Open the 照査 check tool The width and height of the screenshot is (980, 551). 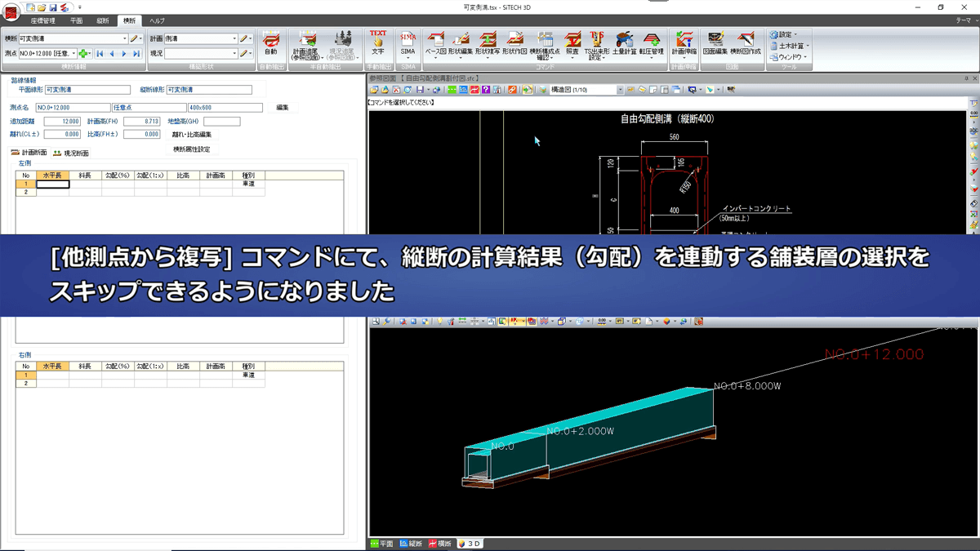pyautogui.click(x=572, y=44)
